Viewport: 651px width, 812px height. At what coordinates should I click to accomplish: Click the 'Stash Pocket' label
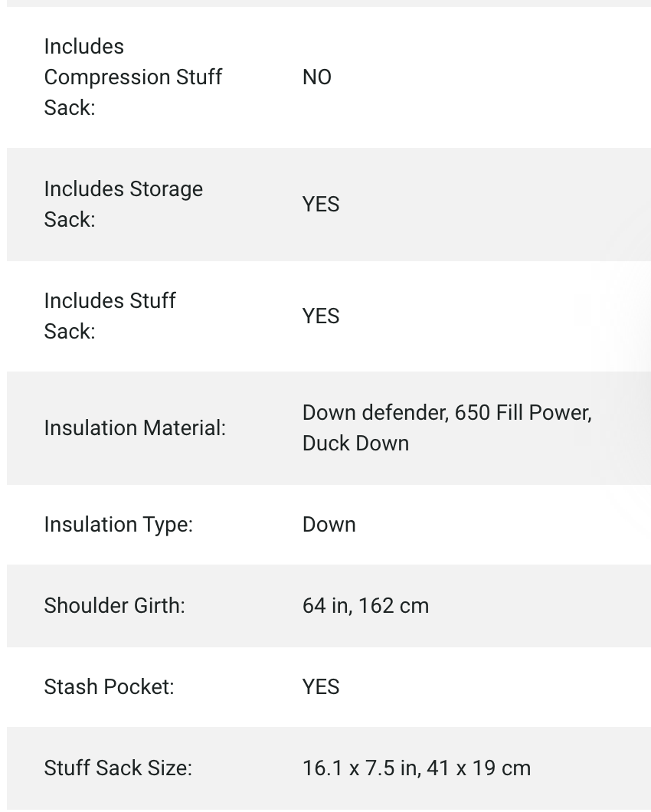pos(109,686)
